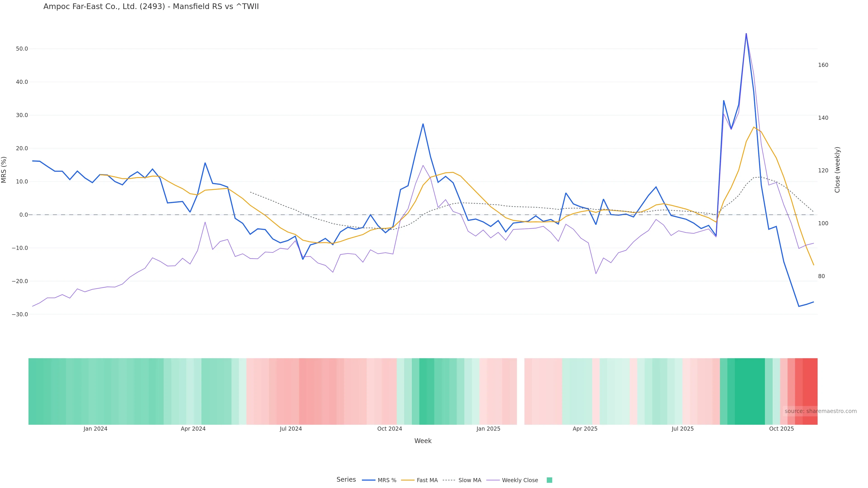The image size is (868, 488).
Task: Click the white gap in the heatmap strip
Action: point(521,391)
